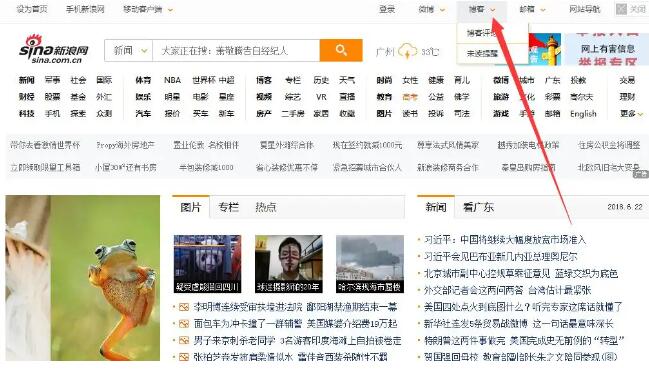
Task: Switch to the 专栏 tab
Action: pyautogui.click(x=228, y=207)
